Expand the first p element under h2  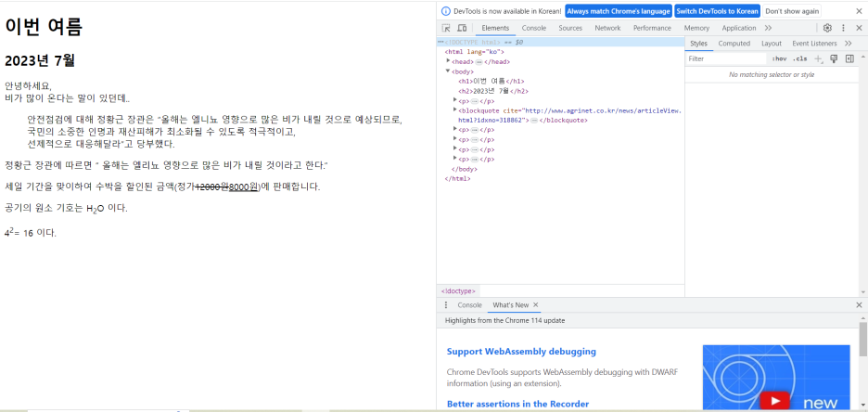click(455, 100)
